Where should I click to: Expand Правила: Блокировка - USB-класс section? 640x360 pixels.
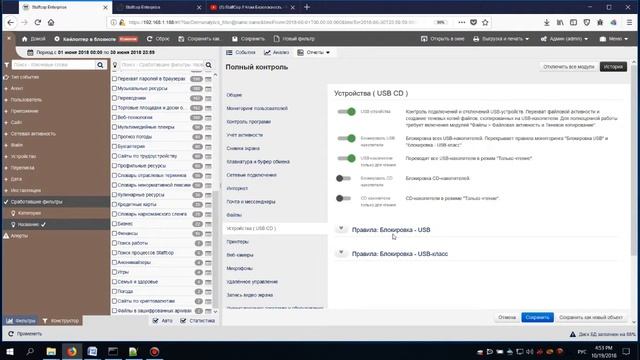coord(341,253)
